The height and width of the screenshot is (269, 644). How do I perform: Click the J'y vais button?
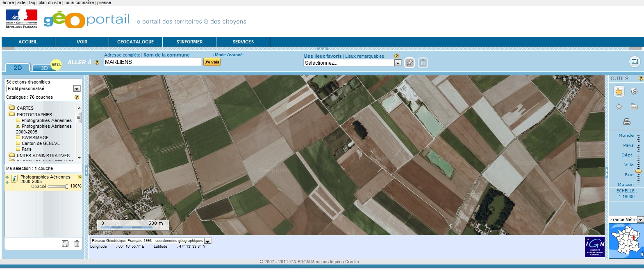212,62
